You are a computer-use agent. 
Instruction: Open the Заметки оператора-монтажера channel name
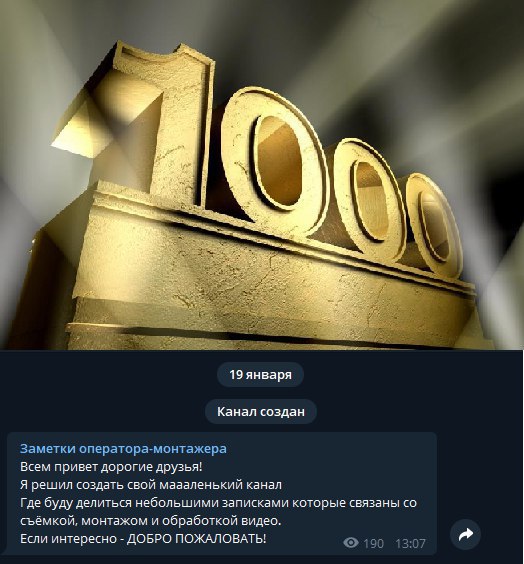[123, 449]
